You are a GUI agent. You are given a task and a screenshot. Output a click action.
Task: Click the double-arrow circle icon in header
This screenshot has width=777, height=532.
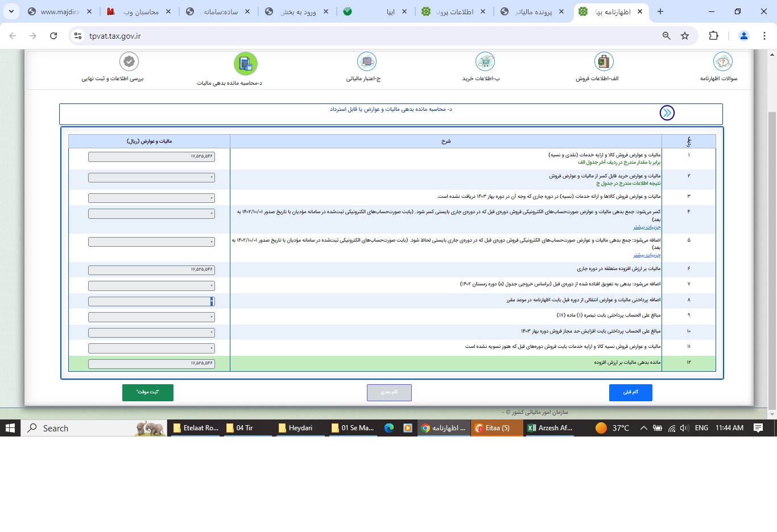pos(667,113)
